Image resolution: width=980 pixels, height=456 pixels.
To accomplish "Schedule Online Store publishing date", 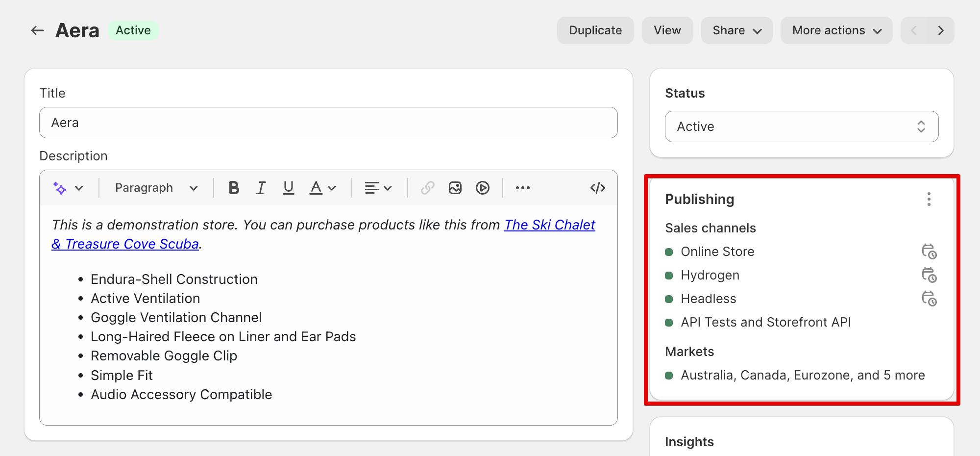I will click(929, 252).
